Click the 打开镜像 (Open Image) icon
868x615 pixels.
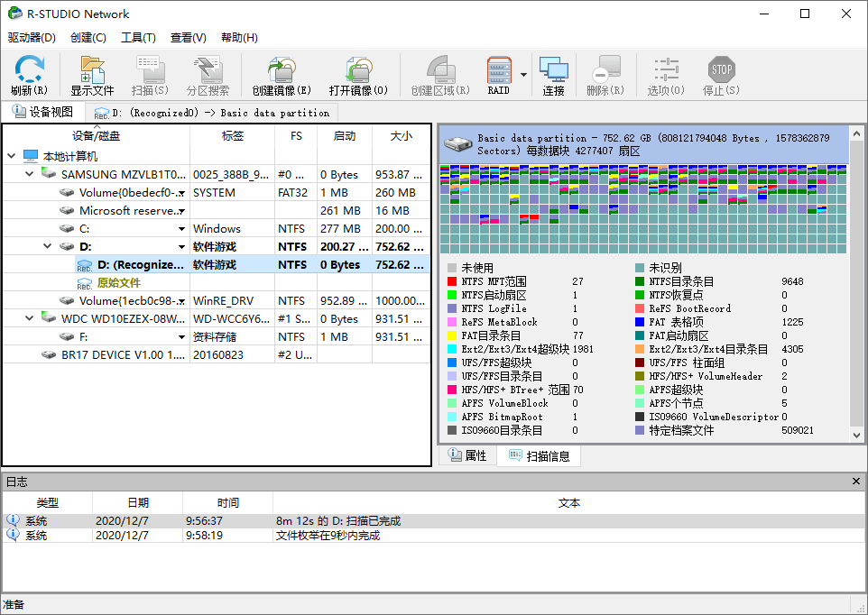[358, 70]
